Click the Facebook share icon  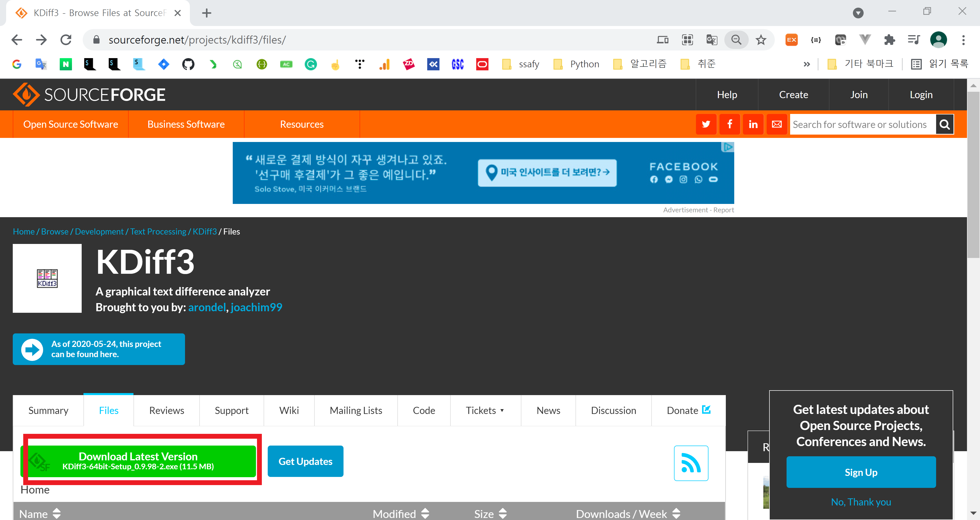point(729,124)
